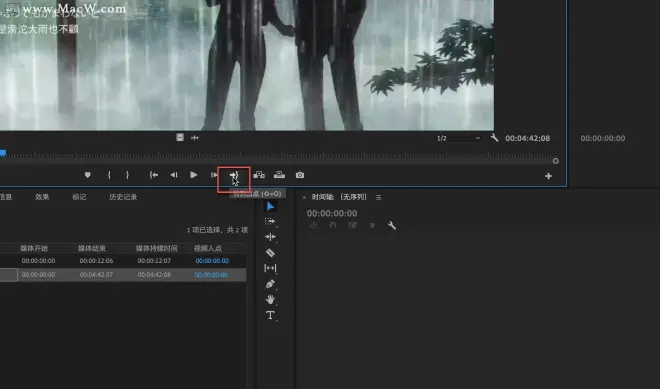
Task: Toggle nest sequence insert icon in timeline
Action: click(x=313, y=225)
